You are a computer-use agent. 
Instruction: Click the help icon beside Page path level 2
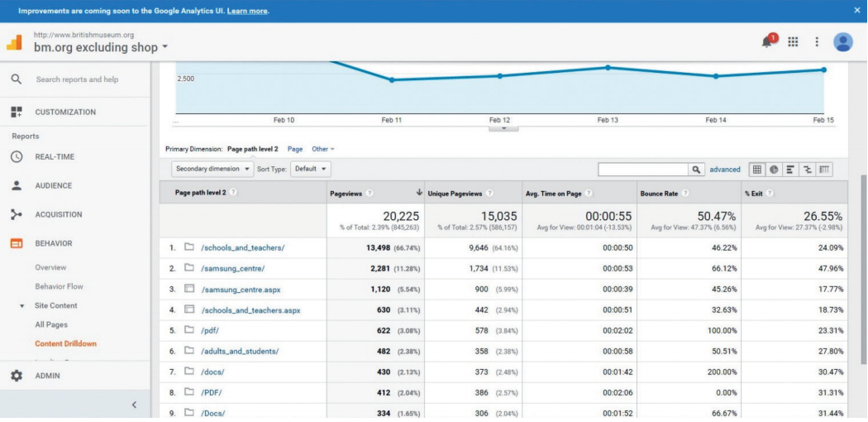233,192
